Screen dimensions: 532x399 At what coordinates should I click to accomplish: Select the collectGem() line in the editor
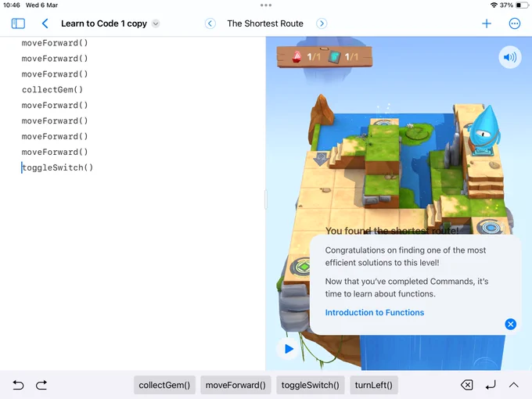click(x=52, y=89)
